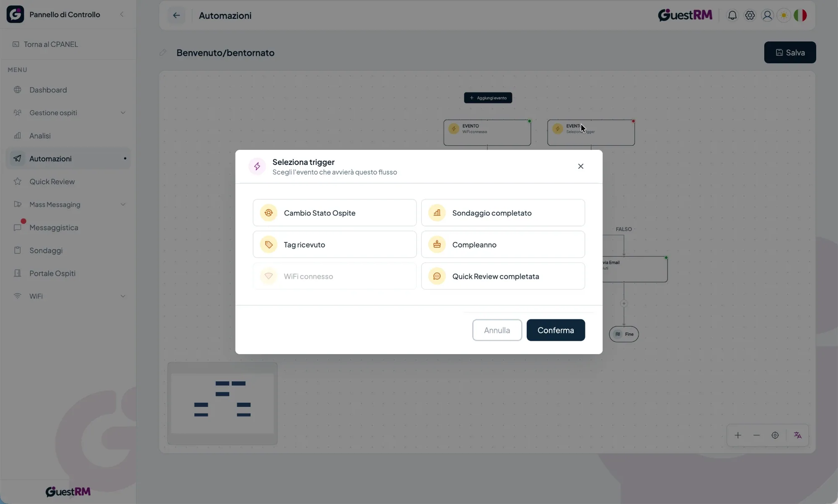838x504 pixels.
Task: Expand Gestione ospiti submenu
Action: coord(68,113)
